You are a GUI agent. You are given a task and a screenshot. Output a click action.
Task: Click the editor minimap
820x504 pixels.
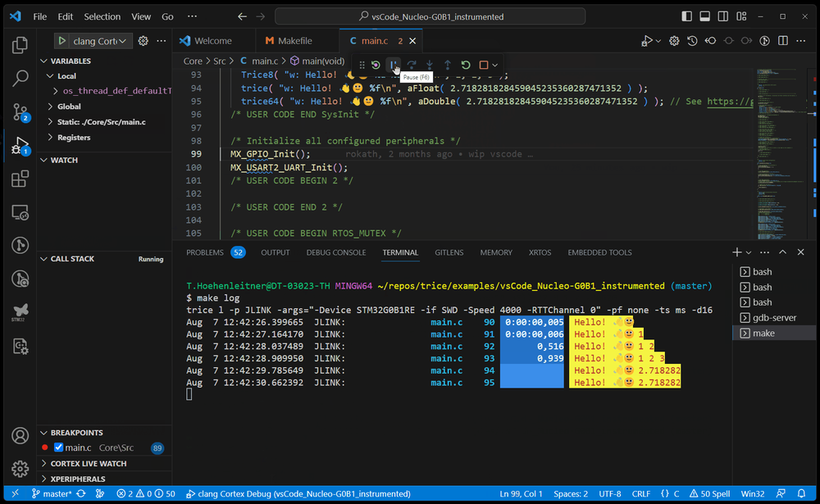coord(781,154)
